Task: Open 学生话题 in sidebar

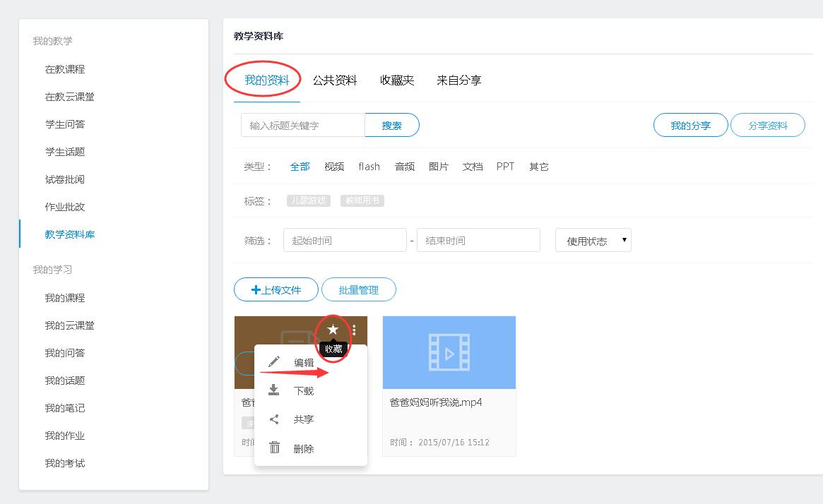Action: point(64,152)
